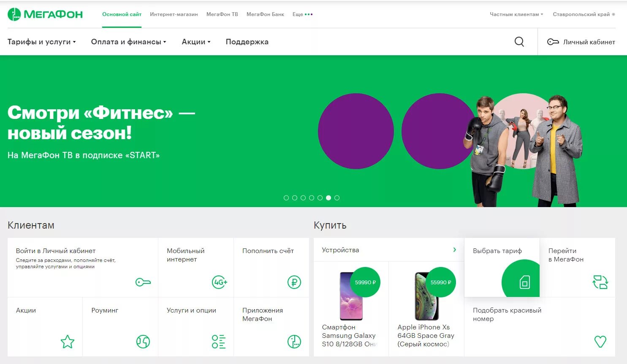Click the heart icon in Подобрать красивый номер

600,342
